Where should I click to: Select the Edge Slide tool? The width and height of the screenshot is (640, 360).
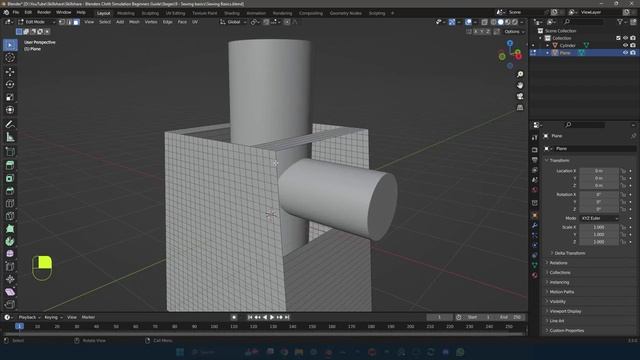point(10,267)
